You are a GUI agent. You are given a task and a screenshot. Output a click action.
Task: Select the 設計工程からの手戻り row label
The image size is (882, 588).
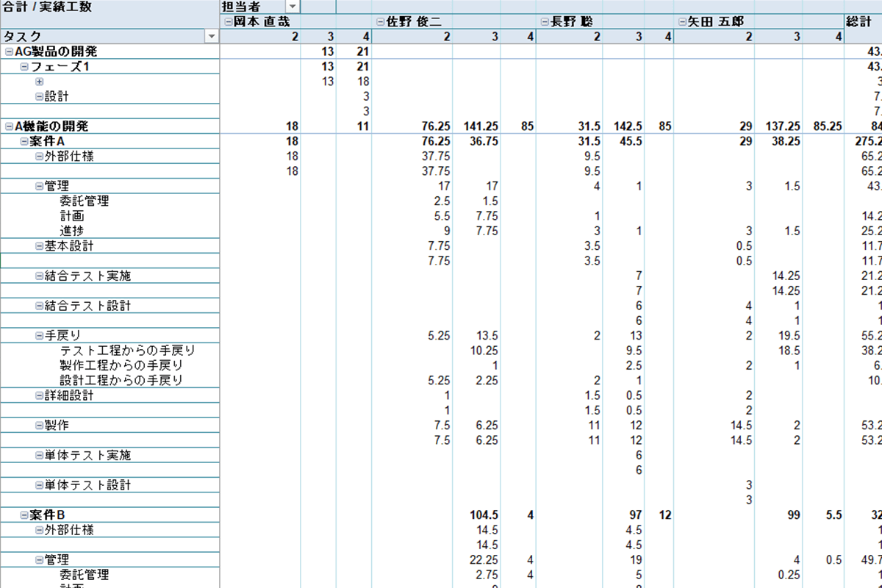click(121, 381)
